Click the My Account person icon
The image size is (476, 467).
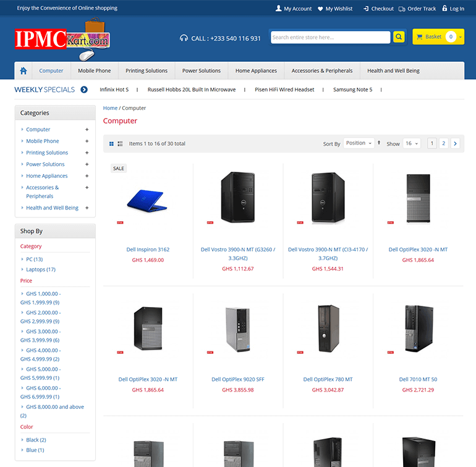coord(278,8)
